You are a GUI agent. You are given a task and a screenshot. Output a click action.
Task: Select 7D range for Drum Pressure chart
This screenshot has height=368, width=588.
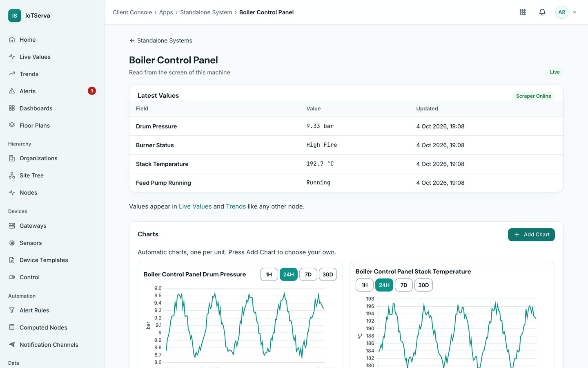pos(308,274)
